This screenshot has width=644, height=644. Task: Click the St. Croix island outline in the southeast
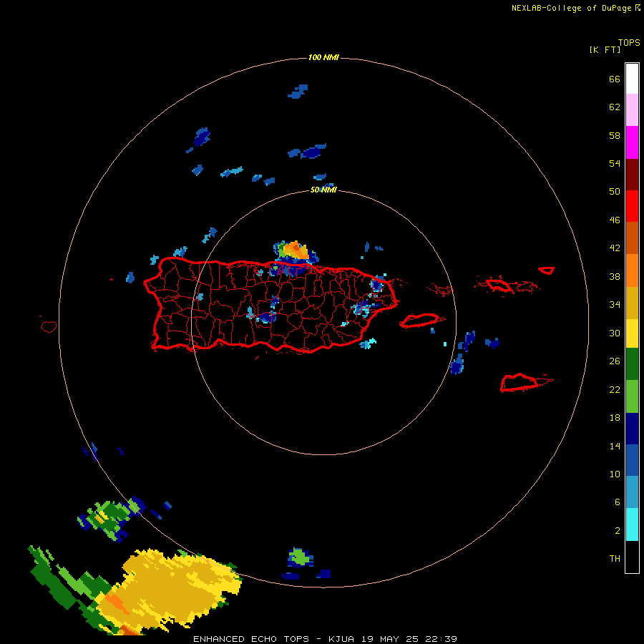(519, 382)
